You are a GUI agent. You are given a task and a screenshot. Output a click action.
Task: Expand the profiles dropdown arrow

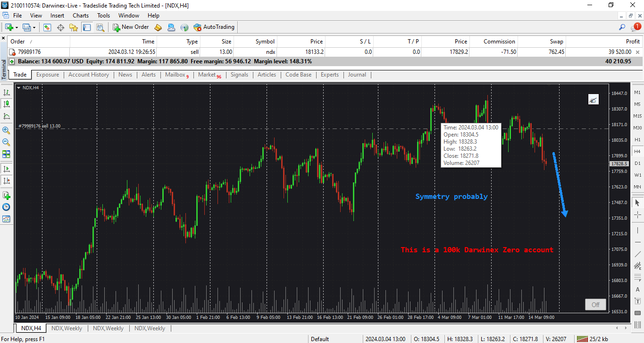tap(34, 27)
